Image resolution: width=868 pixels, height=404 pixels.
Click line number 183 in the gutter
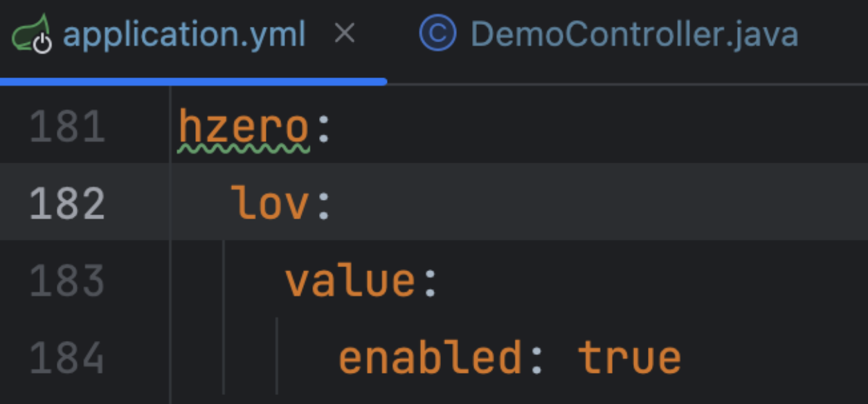(67, 281)
